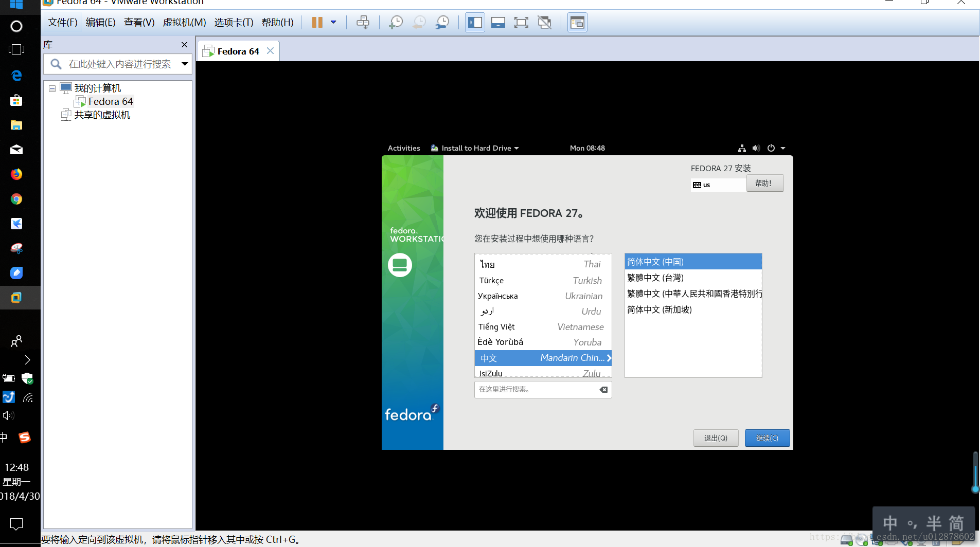This screenshot has width=980, height=547.
Task: Open Windows Action Center notification icon
Action: pyautogui.click(x=16, y=524)
